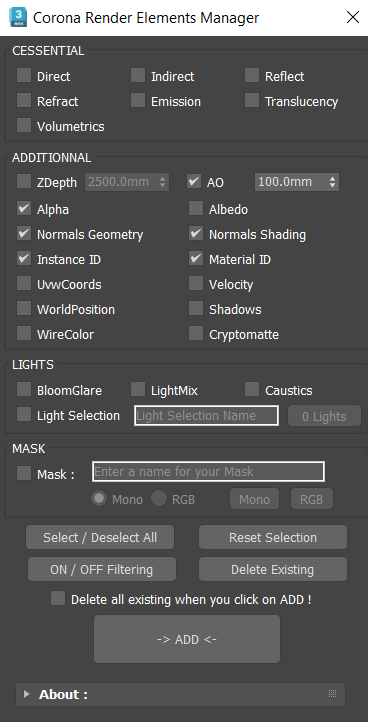368x722 pixels.
Task: Expand the About rollout triangle
Action: coord(27,694)
